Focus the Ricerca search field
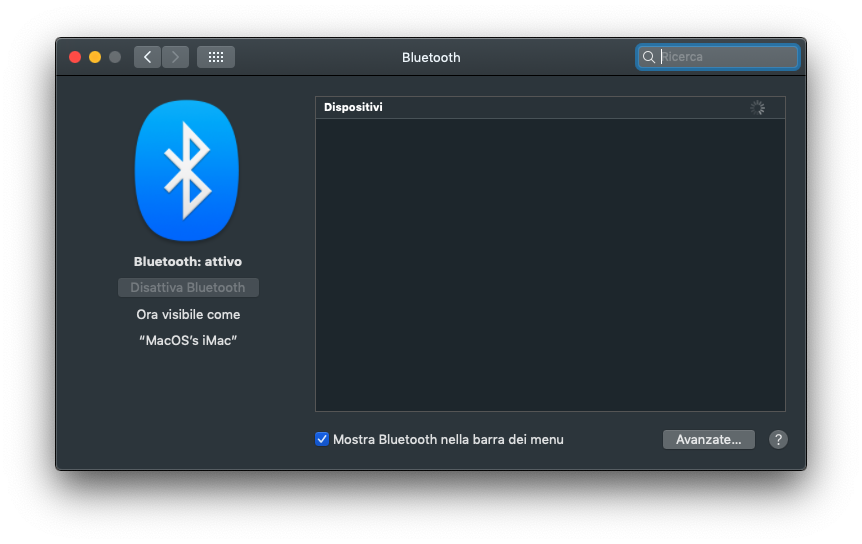 click(x=717, y=57)
